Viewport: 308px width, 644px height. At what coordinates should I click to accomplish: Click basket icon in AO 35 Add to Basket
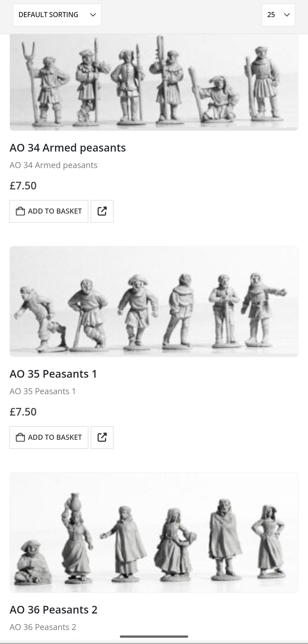click(20, 437)
